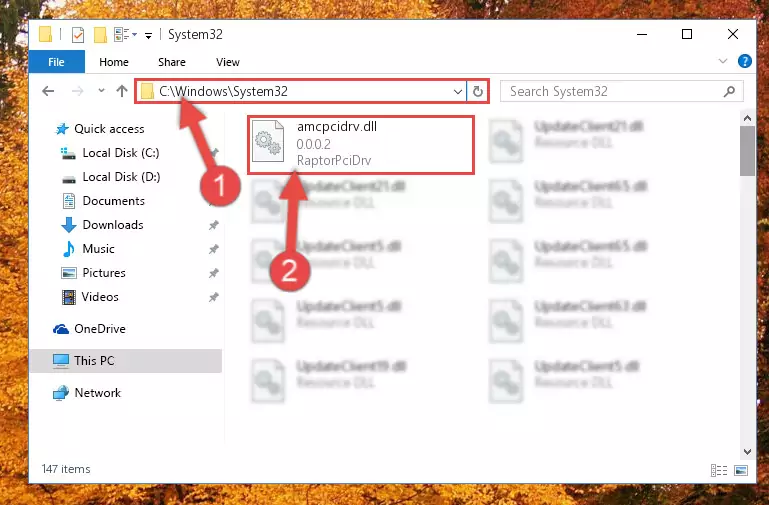
Task: Switch to details view in status bar
Action: point(718,471)
